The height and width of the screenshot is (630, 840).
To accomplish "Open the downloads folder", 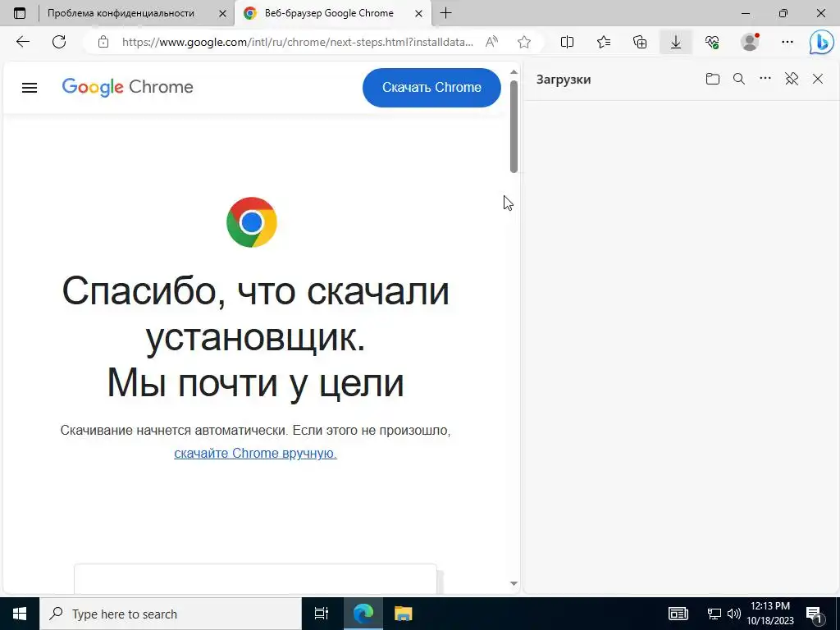I will coord(713,79).
